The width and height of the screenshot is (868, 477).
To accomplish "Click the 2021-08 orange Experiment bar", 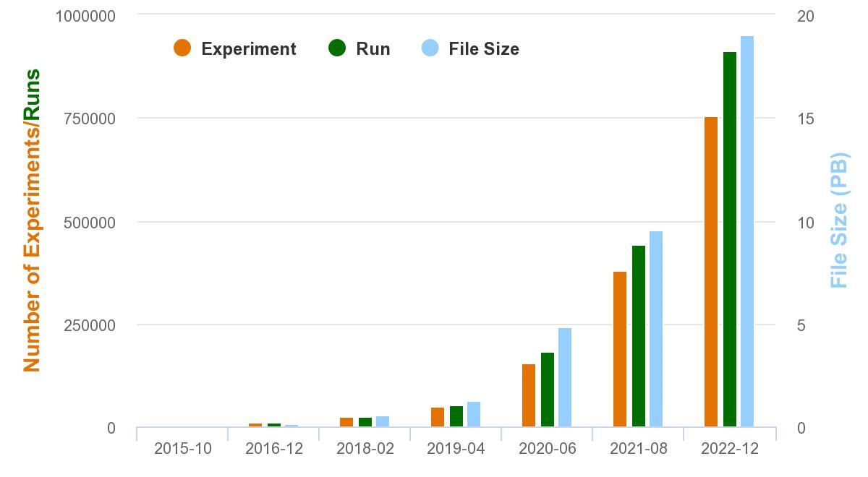I will tap(620, 349).
